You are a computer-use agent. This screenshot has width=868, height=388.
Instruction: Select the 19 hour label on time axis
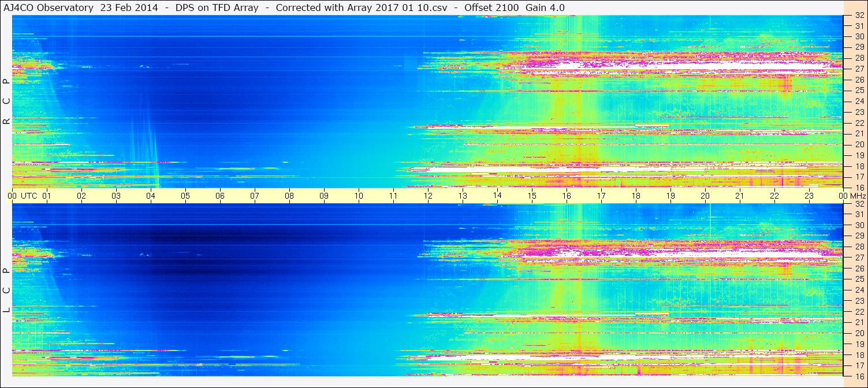(x=670, y=196)
